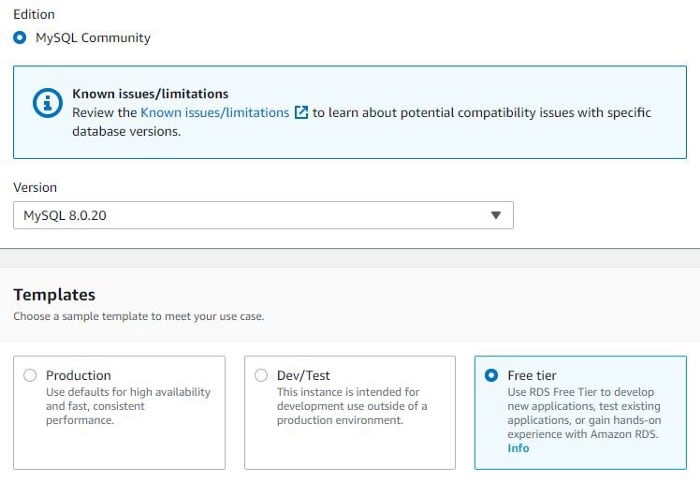
Task: Click the Known issues/limitations bold heading
Action: coord(150,94)
